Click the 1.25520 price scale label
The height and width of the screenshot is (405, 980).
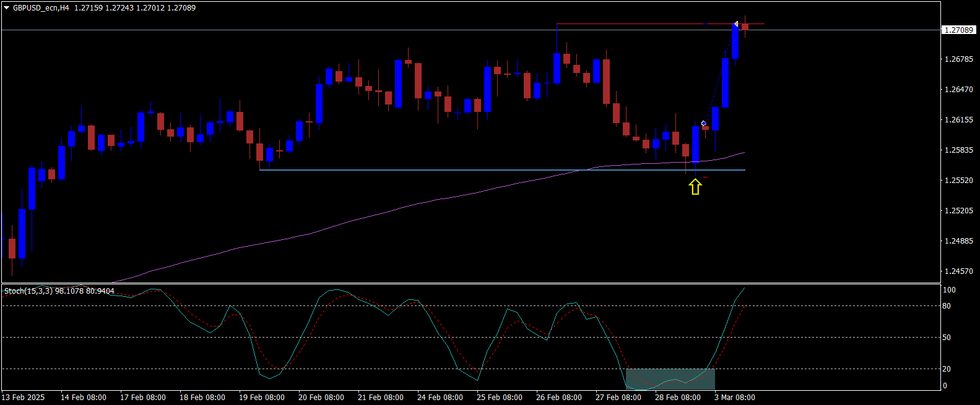(x=958, y=181)
